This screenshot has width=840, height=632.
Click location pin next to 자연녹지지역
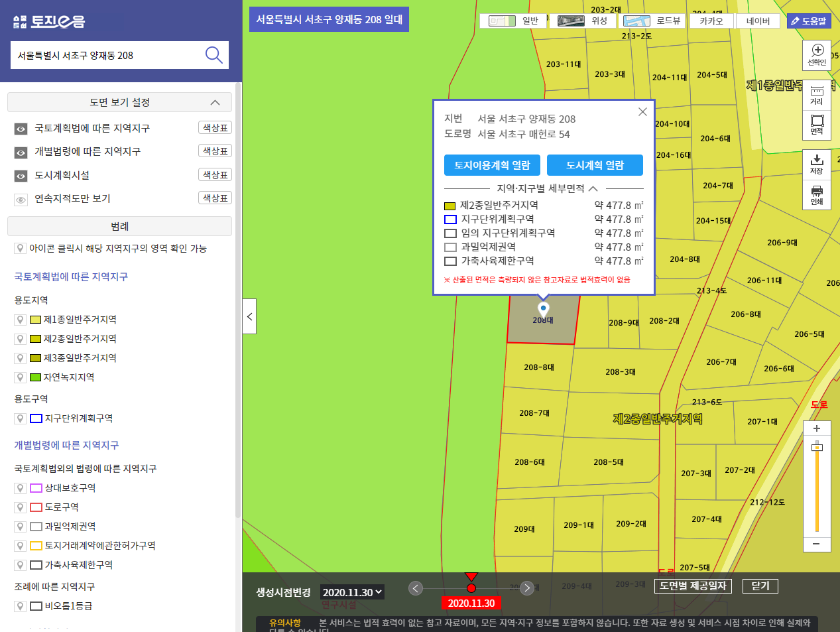[21, 377]
